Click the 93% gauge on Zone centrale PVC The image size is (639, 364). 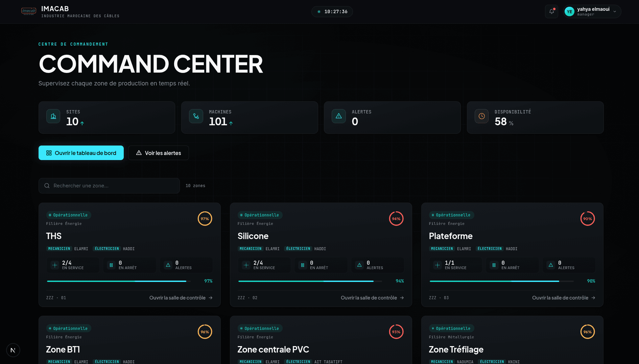coord(396,332)
